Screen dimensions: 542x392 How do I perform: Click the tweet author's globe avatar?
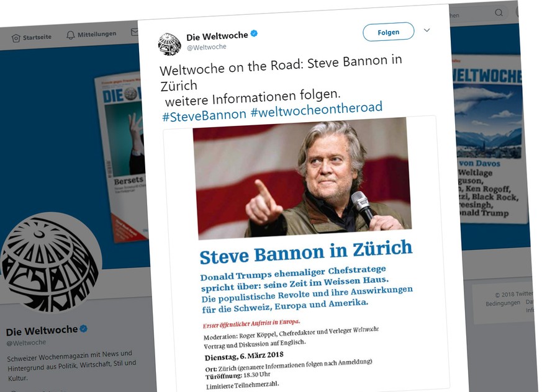(x=169, y=43)
